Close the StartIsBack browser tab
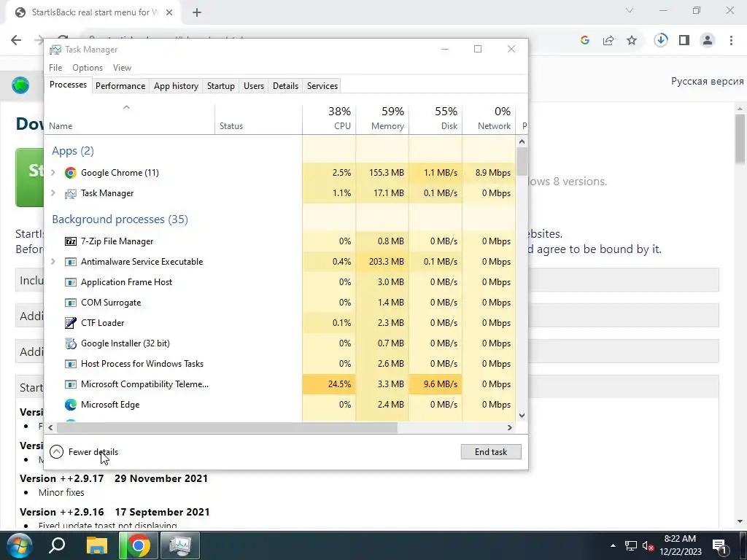747x560 pixels. pos(169,12)
